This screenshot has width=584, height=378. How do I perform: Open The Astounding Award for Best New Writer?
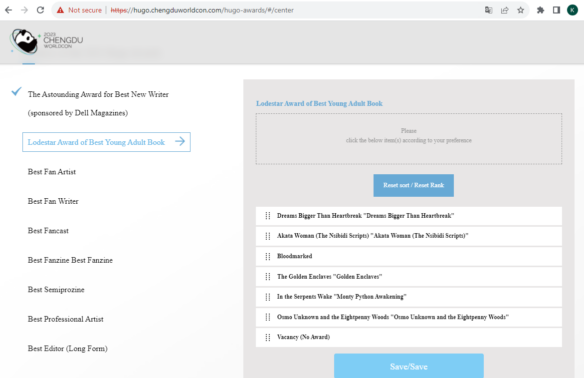pyautogui.click(x=98, y=104)
